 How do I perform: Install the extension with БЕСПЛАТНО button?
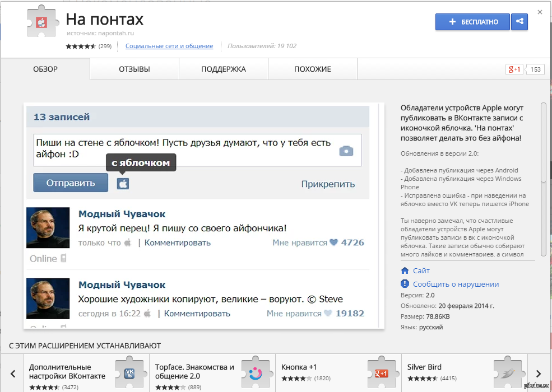coord(472,22)
